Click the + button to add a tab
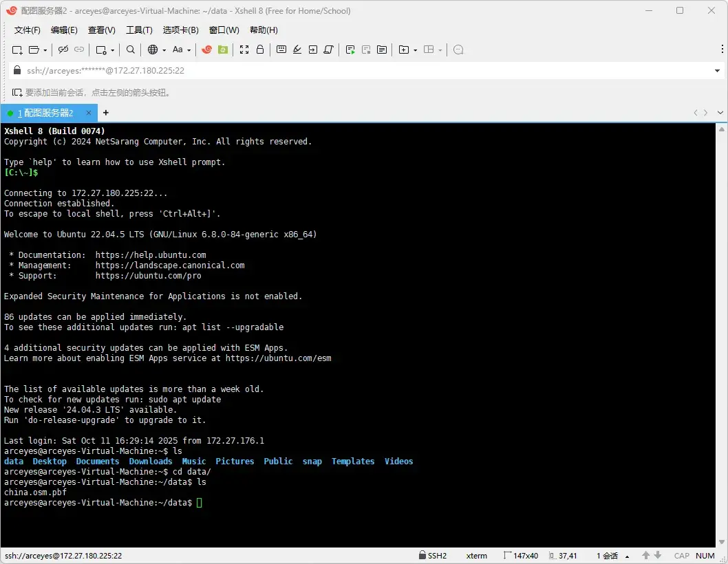Screen dimensions: 728x564 click(105, 112)
